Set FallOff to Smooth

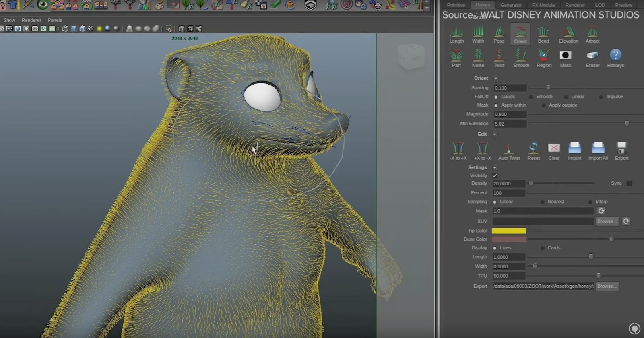pyautogui.click(x=541, y=97)
